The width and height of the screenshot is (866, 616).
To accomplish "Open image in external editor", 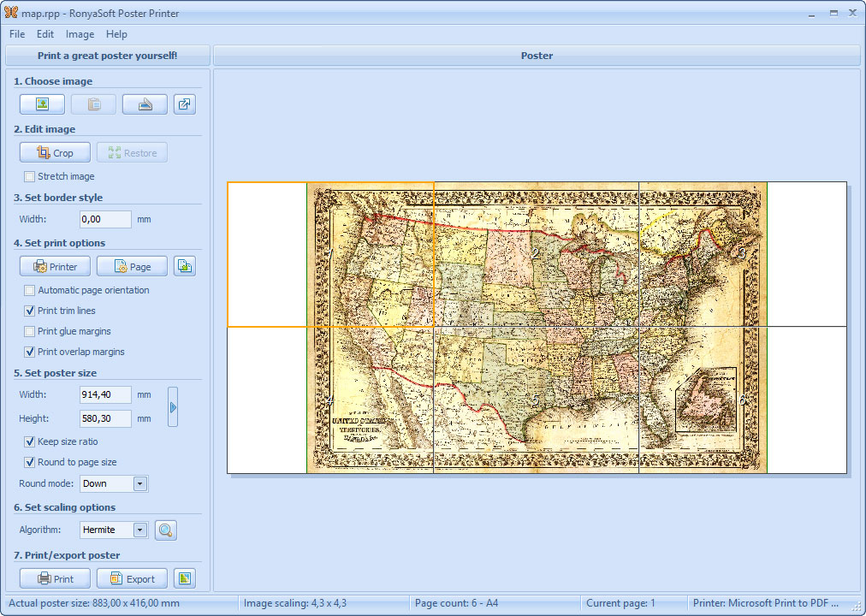I will pyautogui.click(x=184, y=104).
